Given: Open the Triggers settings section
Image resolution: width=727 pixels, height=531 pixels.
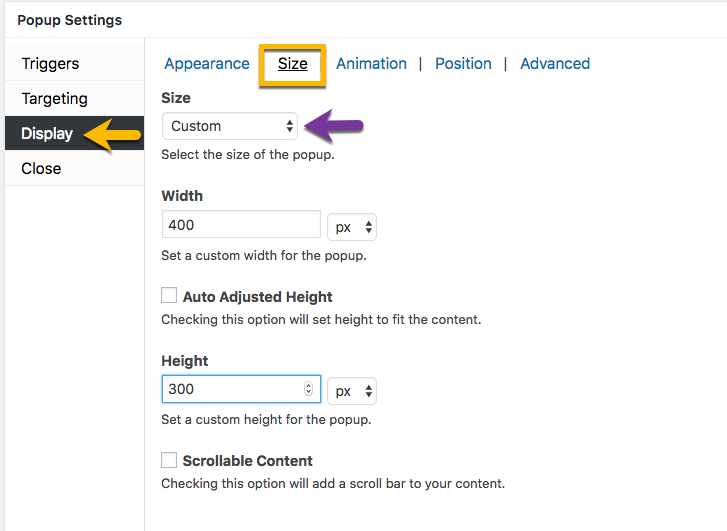Looking at the screenshot, I should (x=74, y=64).
